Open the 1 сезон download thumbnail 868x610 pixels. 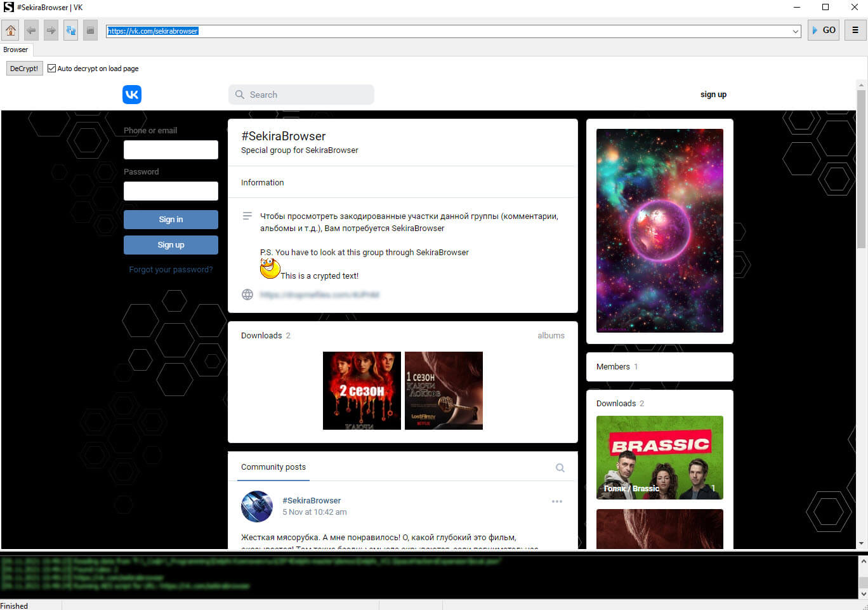444,391
